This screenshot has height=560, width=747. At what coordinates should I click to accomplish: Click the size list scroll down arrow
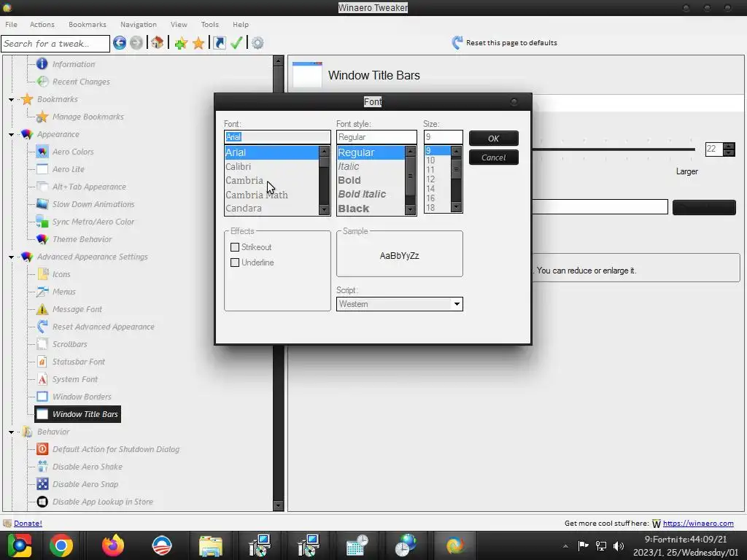coord(456,206)
